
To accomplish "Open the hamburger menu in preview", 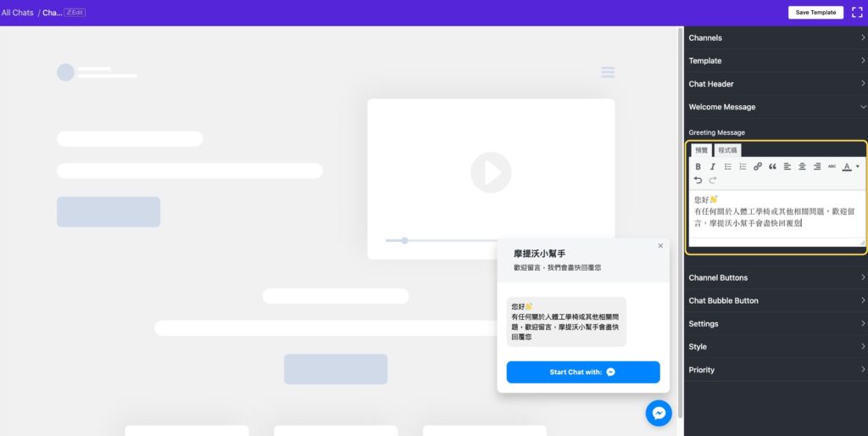I will click(x=608, y=72).
